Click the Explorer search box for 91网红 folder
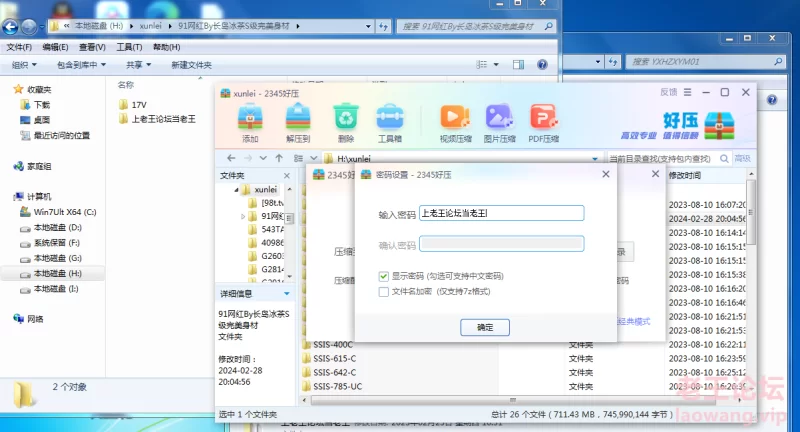The image size is (800, 432). pos(476,26)
